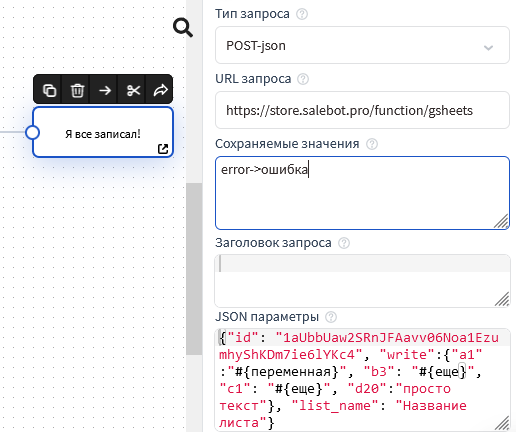Click the share arrow icon in block toolbar
The image size is (516, 432).
(161, 90)
